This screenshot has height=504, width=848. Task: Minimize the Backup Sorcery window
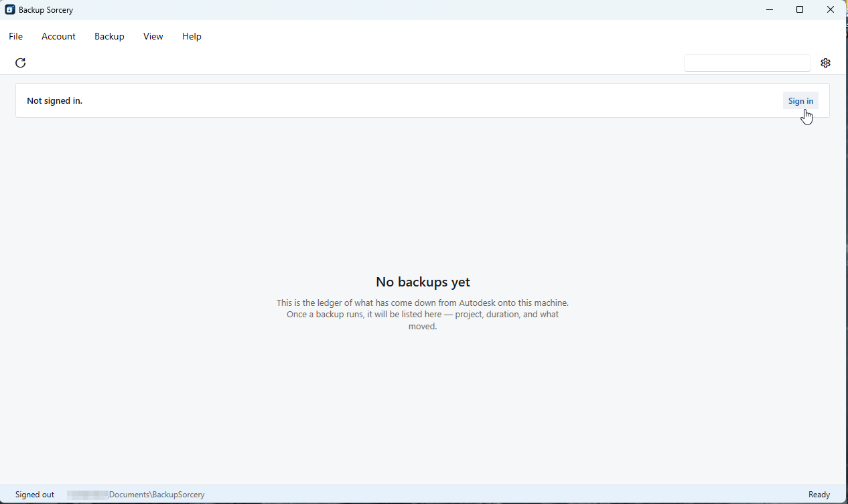(x=770, y=10)
